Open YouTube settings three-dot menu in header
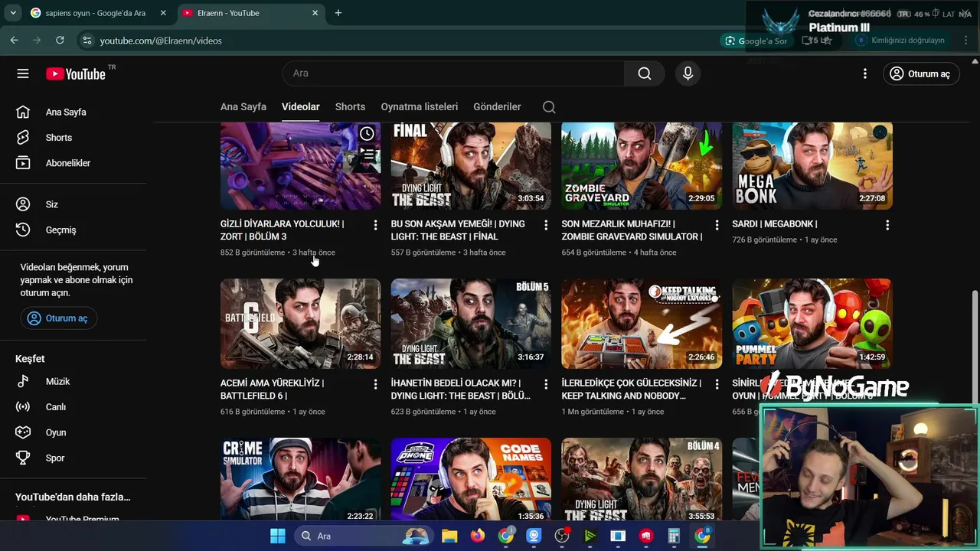The height and width of the screenshot is (551, 980). pyautogui.click(x=865, y=73)
